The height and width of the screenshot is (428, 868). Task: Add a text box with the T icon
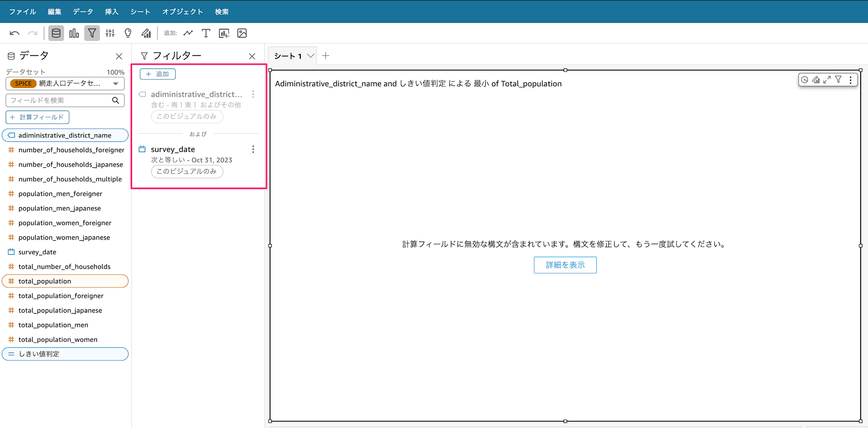click(x=206, y=33)
